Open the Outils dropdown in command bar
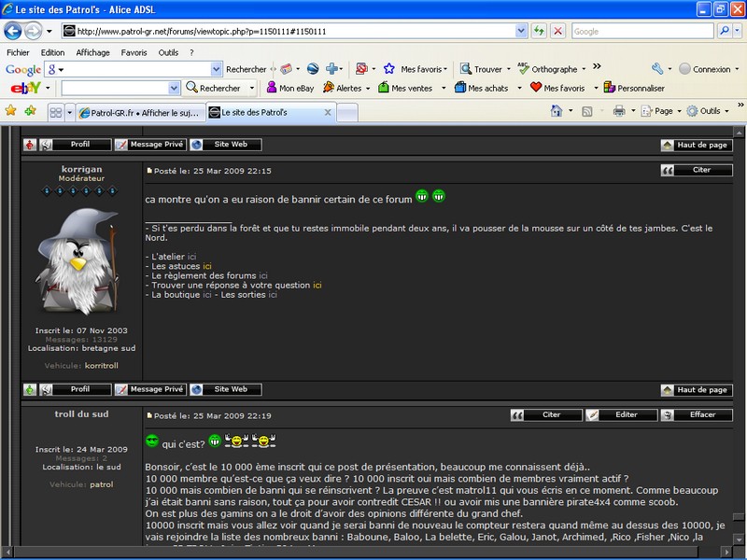747x560 pixels. pyautogui.click(x=707, y=111)
